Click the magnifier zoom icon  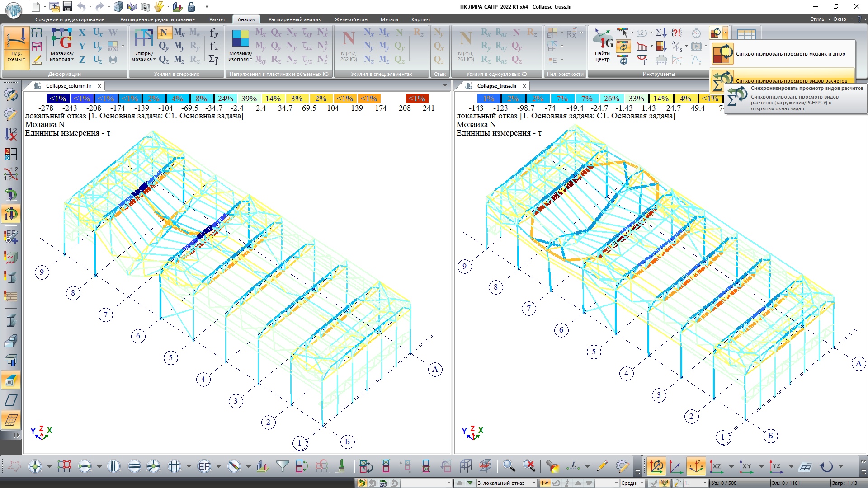click(509, 466)
